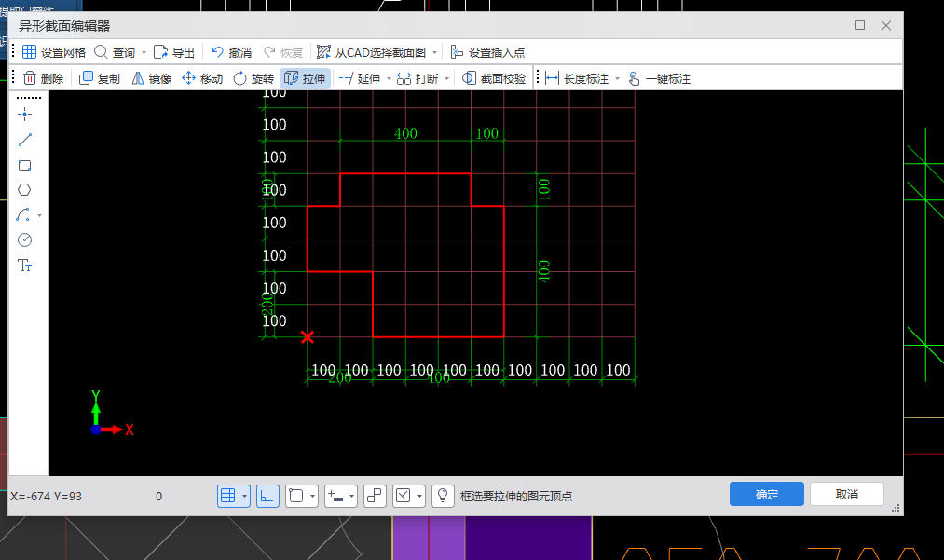
Task: Click the green 400 top dimension label
Action: coord(405,133)
